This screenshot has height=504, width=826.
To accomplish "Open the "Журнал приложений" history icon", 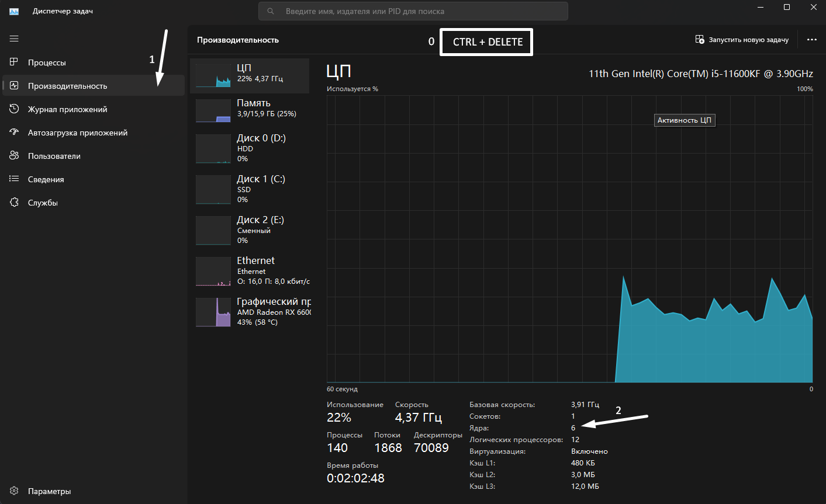I will click(x=15, y=109).
